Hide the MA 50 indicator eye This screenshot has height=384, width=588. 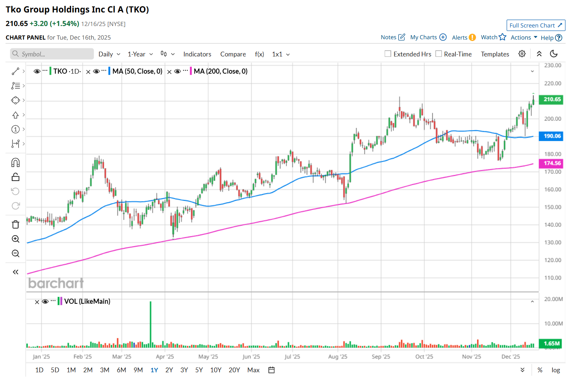pyautogui.click(x=96, y=71)
